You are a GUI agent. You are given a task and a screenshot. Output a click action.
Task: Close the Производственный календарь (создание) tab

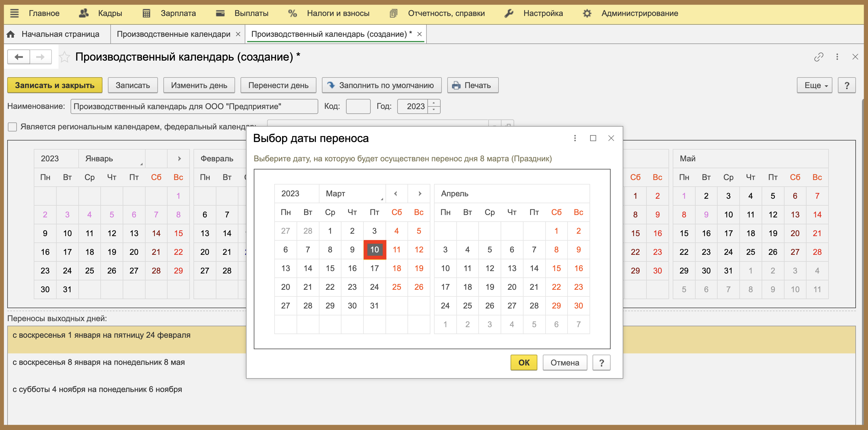[420, 34]
